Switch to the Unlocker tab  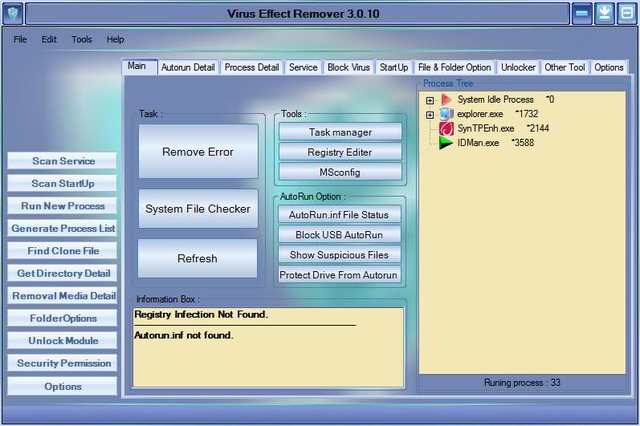click(x=518, y=67)
